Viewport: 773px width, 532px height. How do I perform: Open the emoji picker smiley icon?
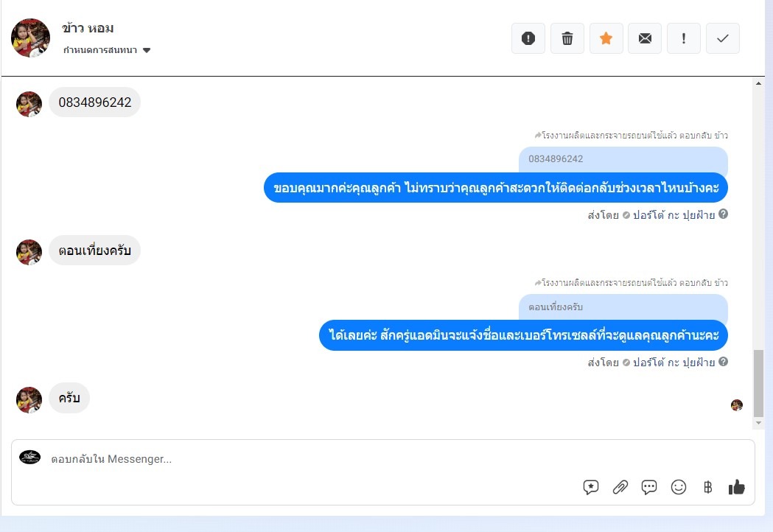click(679, 487)
